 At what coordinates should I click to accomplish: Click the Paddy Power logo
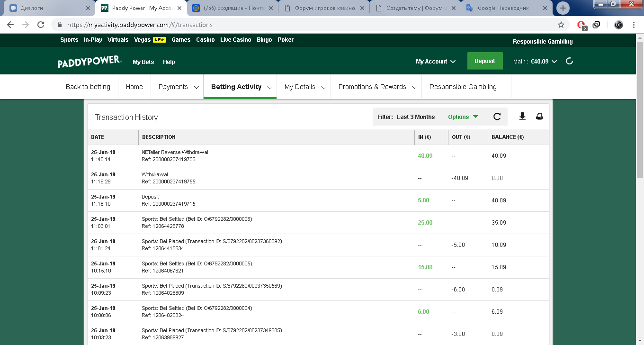pyautogui.click(x=90, y=62)
